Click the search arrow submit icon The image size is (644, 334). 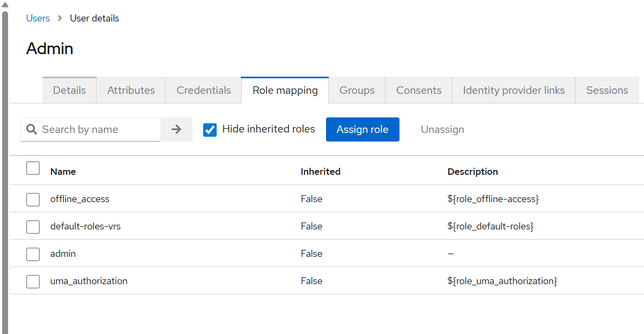(x=176, y=130)
